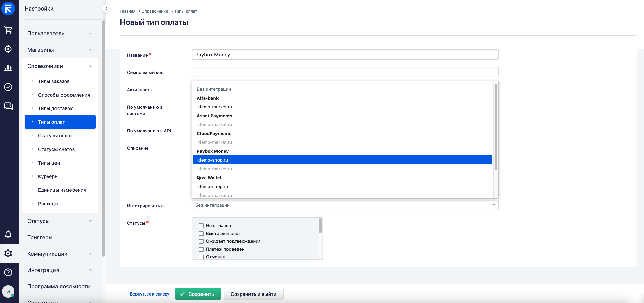The width and height of the screenshot is (644, 303).
Task: Collapse the settings sidebar panel arrow
Action: [106, 9]
